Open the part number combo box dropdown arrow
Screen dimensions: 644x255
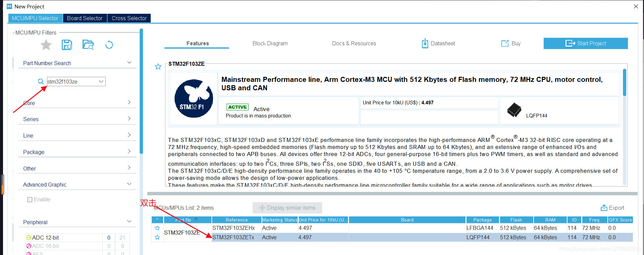tap(101, 82)
